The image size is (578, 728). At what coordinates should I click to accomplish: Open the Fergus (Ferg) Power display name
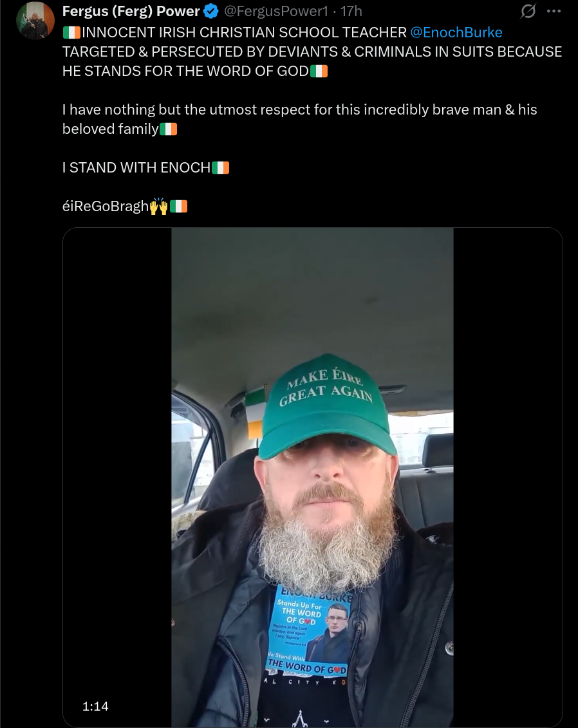131,11
